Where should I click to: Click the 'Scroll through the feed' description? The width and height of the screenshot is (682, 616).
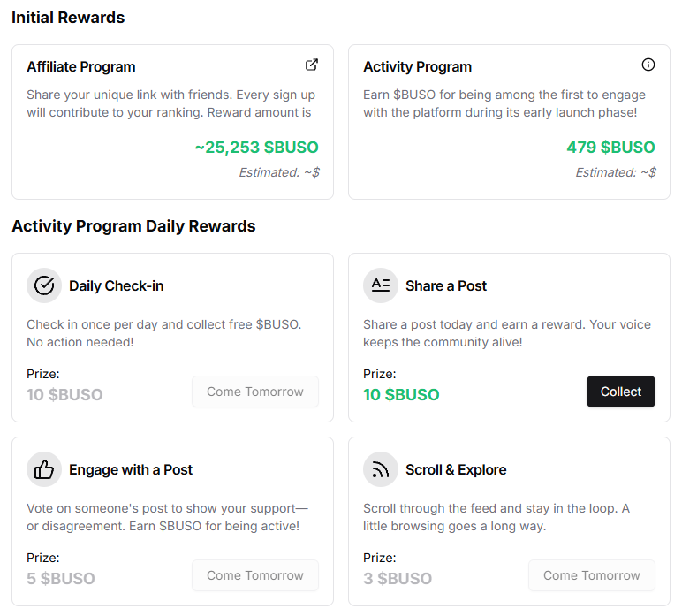click(496, 517)
